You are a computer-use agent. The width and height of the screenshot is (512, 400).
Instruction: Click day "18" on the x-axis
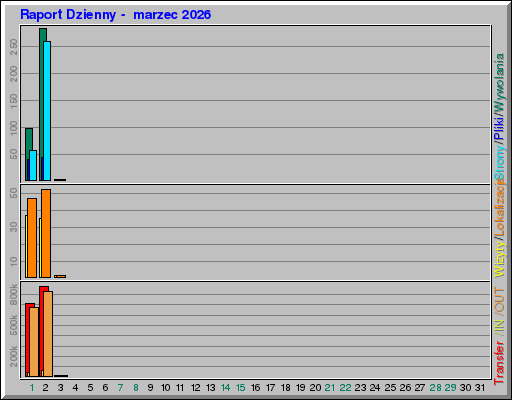[x=286, y=388]
